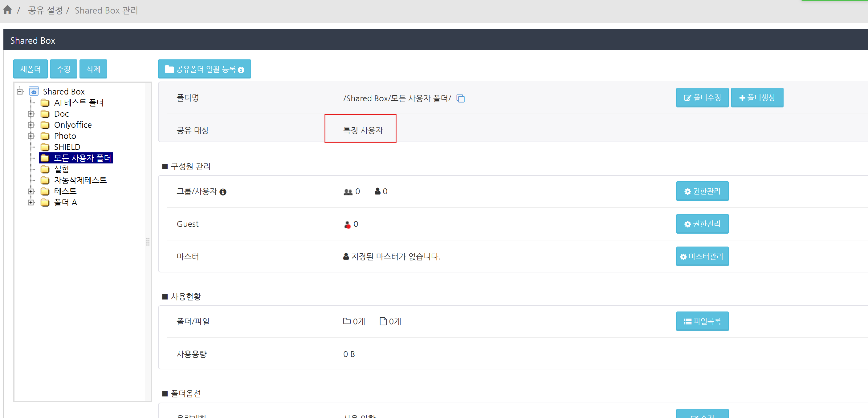868x418 pixels.
Task: Collapse the Shared Box root node
Action: click(x=20, y=91)
